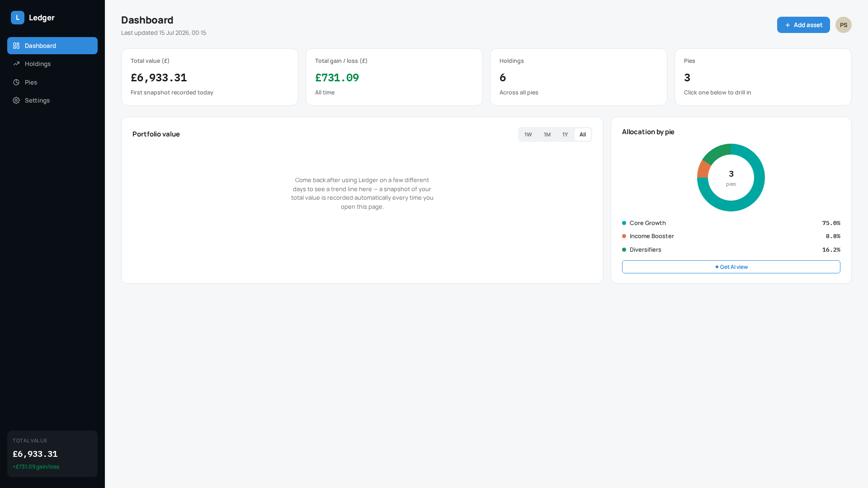The height and width of the screenshot is (488, 868).
Task: Click the Portfolio value heading
Action: tap(156, 134)
